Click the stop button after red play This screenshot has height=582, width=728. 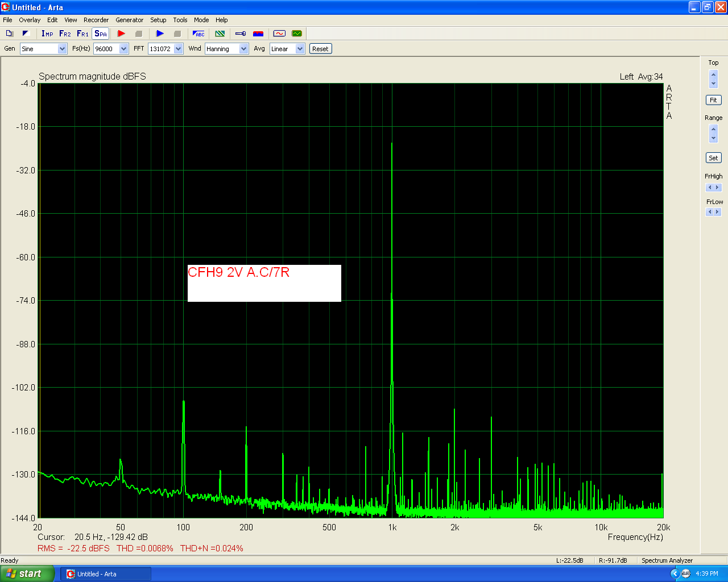[x=138, y=34]
